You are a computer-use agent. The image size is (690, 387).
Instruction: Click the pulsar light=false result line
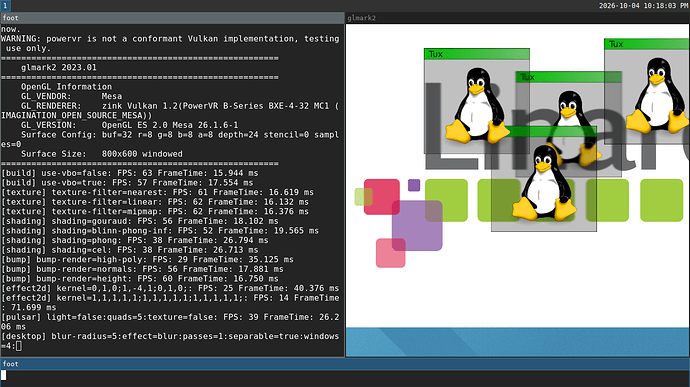click(x=170, y=322)
